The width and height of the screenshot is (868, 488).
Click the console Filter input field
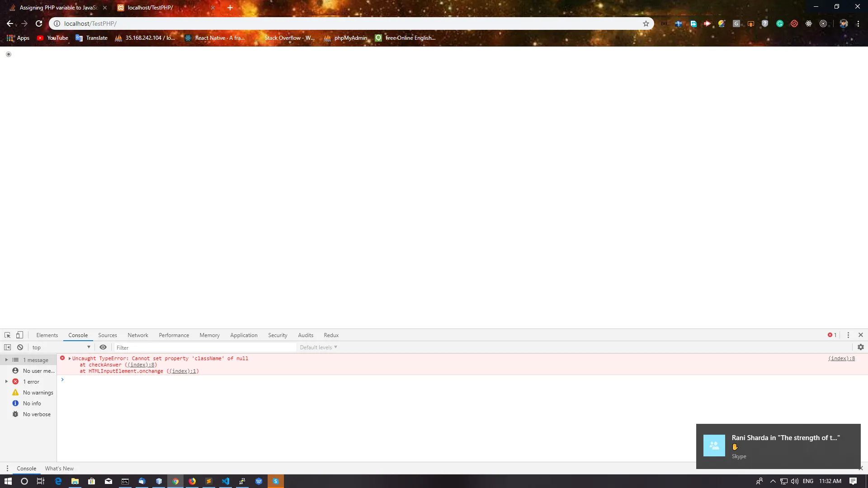click(203, 347)
